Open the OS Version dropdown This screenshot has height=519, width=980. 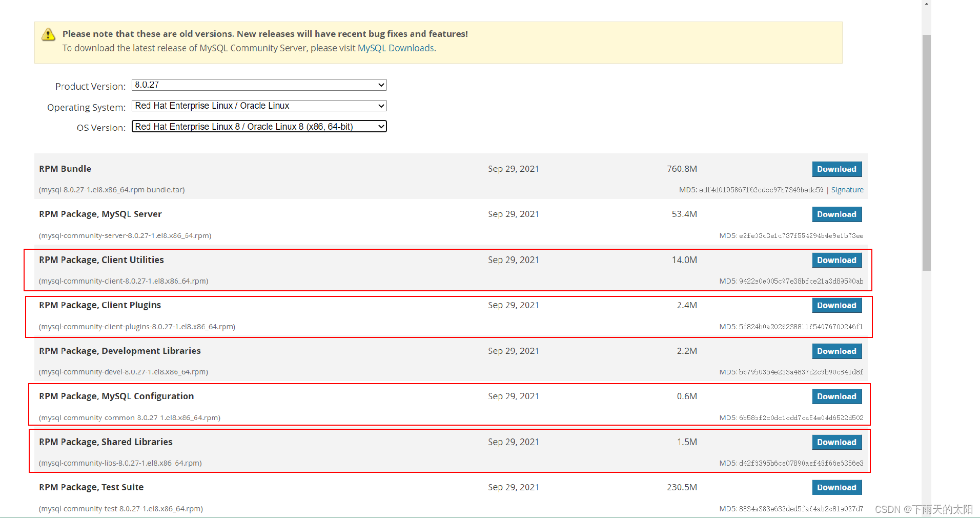[x=259, y=126]
